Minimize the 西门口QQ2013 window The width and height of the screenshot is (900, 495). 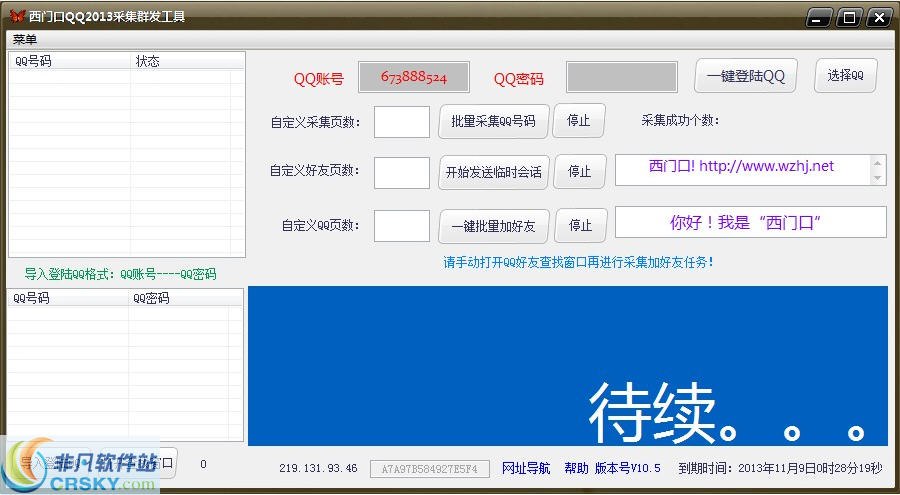pyautogui.click(x=818, y=18)
